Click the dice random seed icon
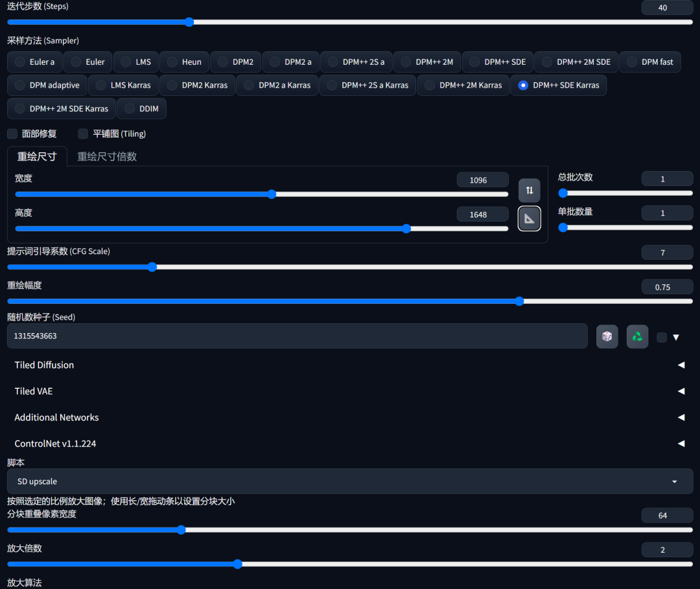The image size is (700, 589). (607, 336)
